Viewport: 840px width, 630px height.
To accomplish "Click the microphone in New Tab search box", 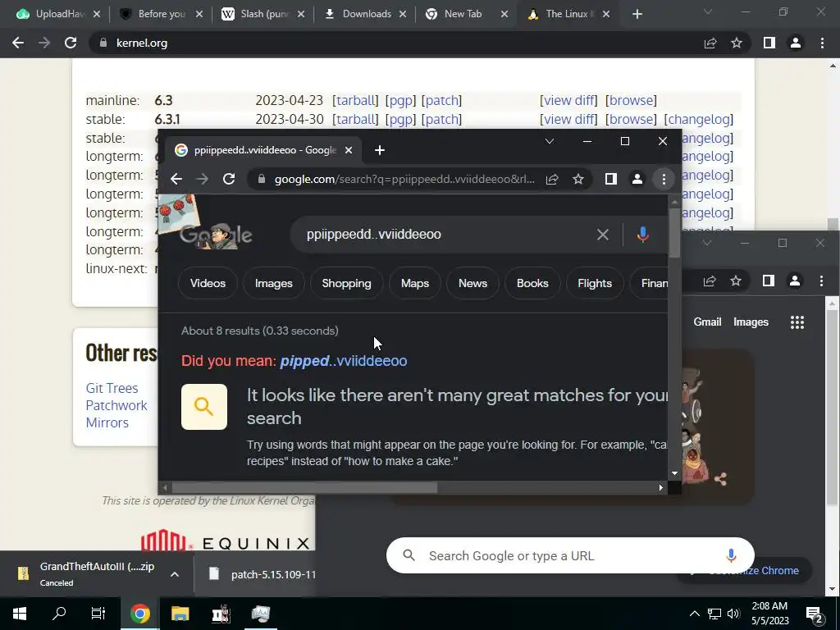I will (731, 555).
